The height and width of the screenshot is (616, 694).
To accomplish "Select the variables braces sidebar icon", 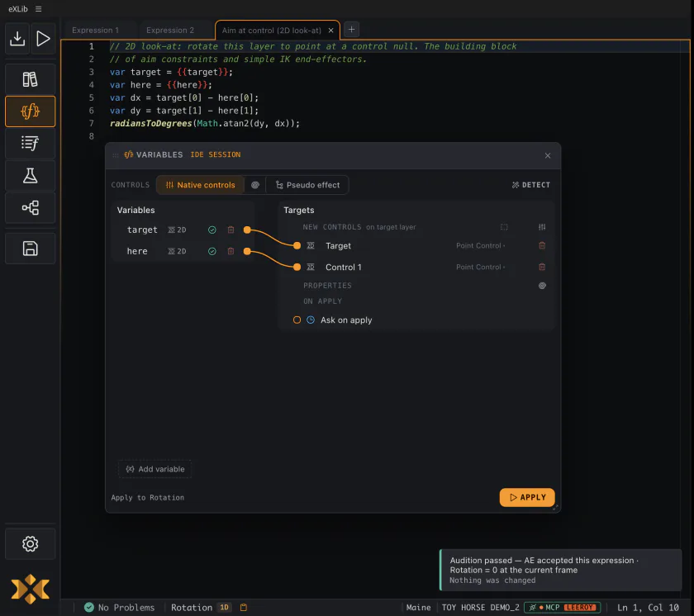I will (30, 111).
